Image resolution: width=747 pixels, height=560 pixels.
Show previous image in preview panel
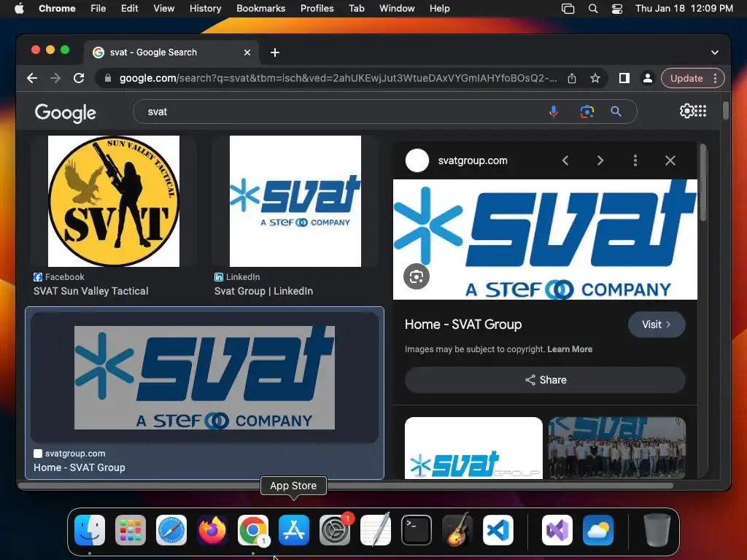pyautogui.click(x=565, y=161)
